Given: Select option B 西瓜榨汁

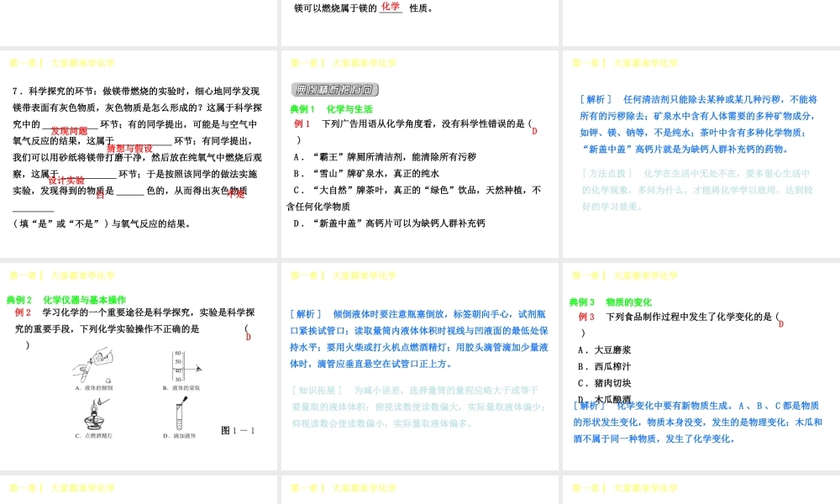Looking at the screenshot, I should pos(604,367).
